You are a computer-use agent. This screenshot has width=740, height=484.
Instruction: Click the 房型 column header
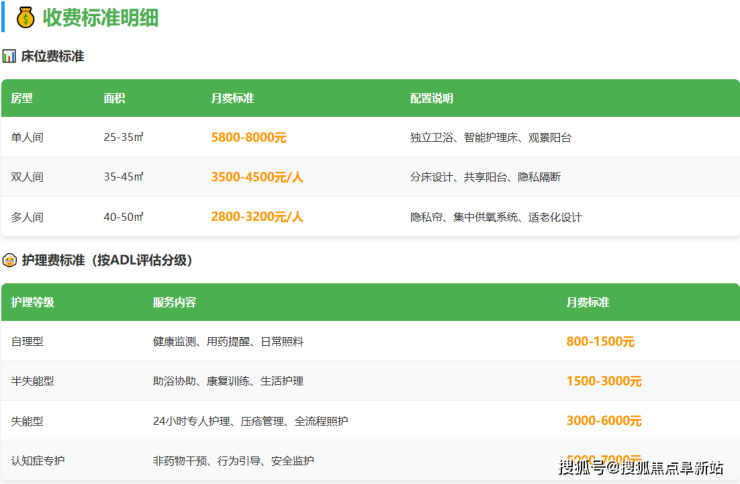pyautogui.click(x=22, y=99)
